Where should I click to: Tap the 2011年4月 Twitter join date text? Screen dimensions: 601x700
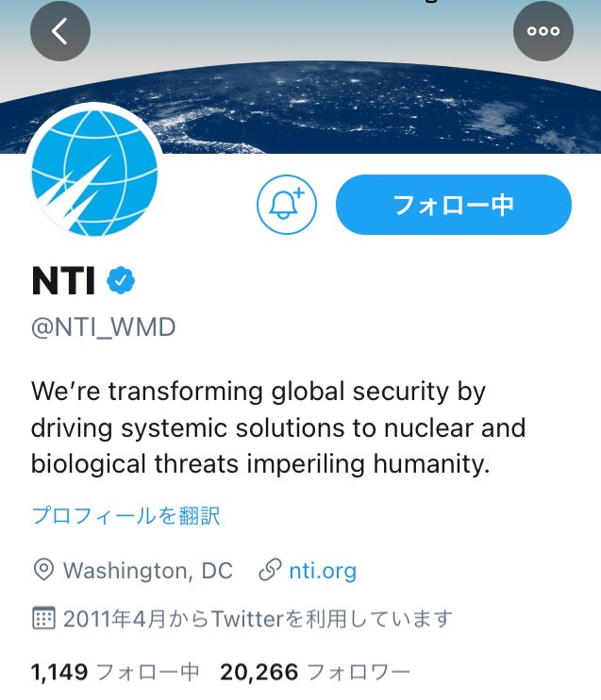[x=258, y=619]
